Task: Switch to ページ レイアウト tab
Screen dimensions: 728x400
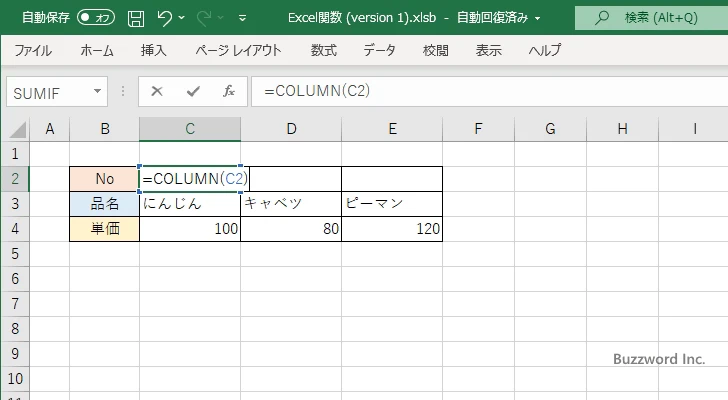Action: pyautogui.click(x=238, y=50)
